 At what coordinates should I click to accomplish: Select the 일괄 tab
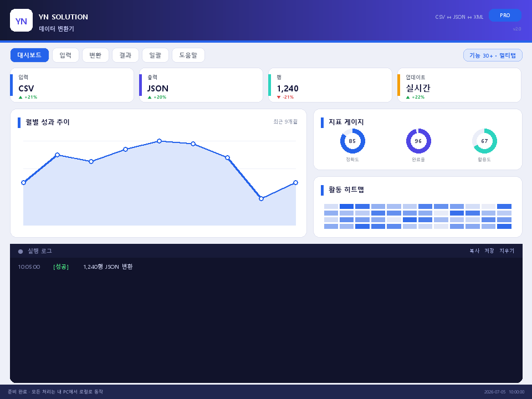pos(155,55)
